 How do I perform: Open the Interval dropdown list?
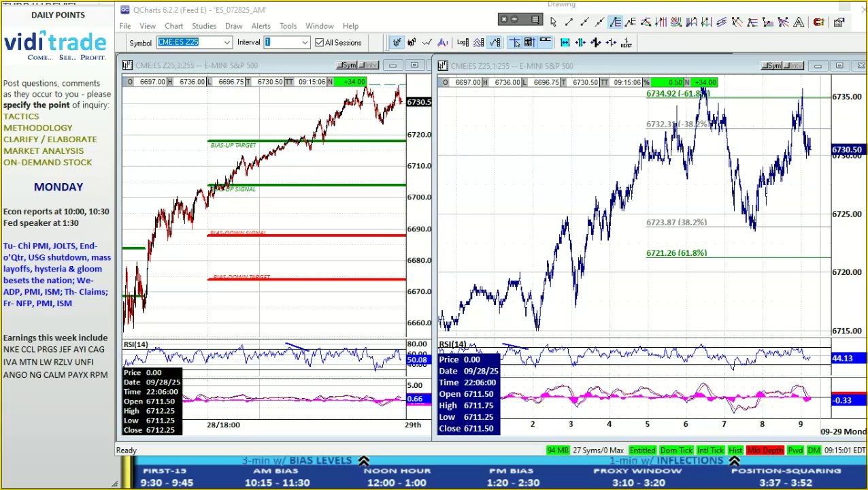[305, 42]
